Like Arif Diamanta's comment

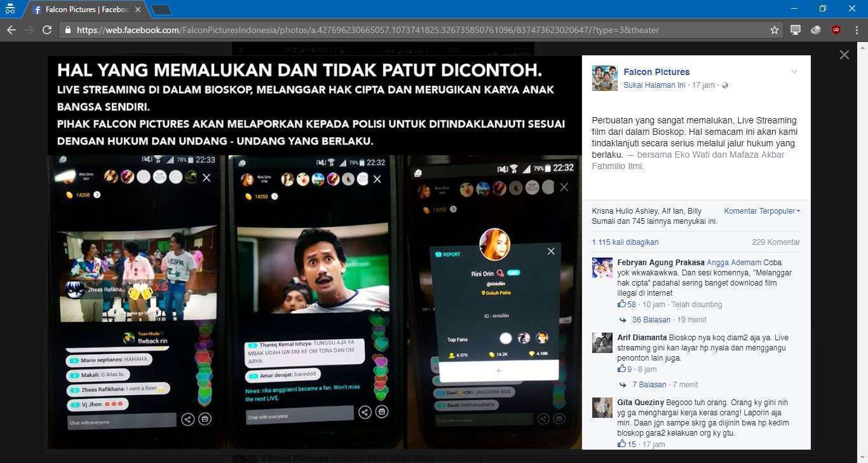click(621, 369)
